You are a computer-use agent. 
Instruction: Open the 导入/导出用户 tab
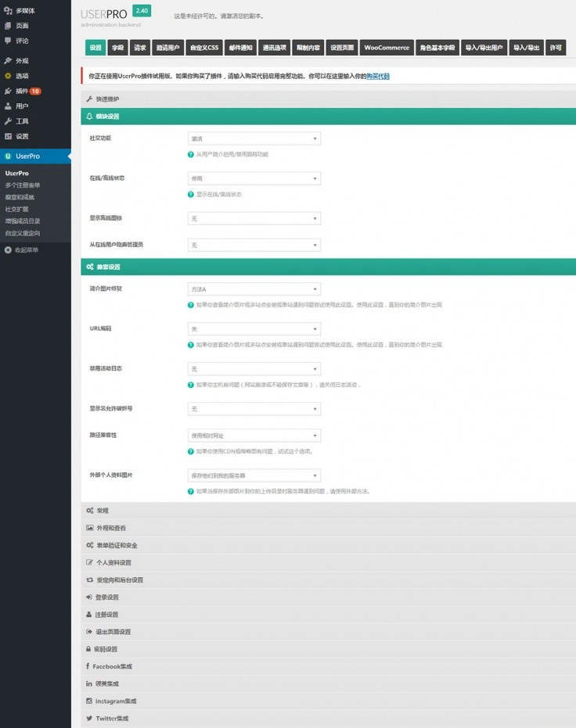(x=484, y=48)
